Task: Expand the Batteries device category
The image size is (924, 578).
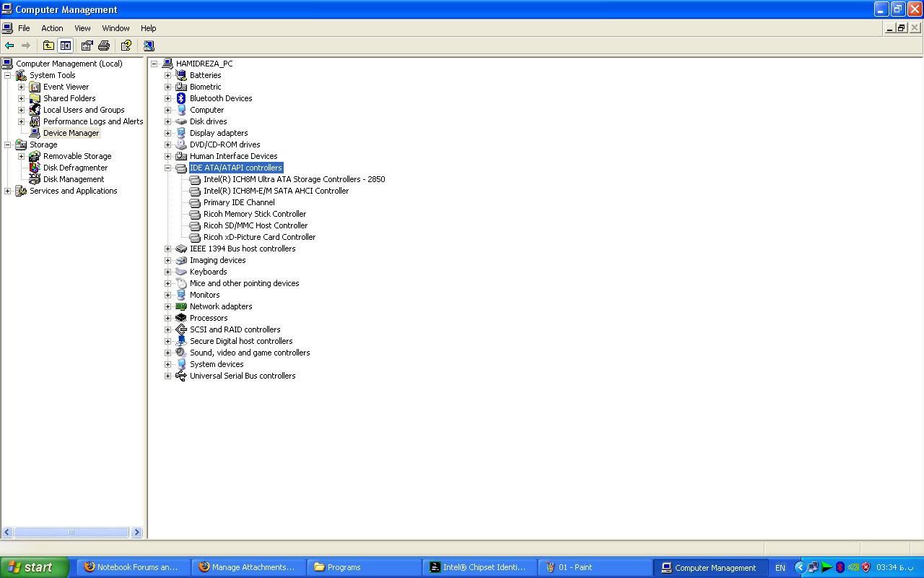Action: [x=168, y=75]
